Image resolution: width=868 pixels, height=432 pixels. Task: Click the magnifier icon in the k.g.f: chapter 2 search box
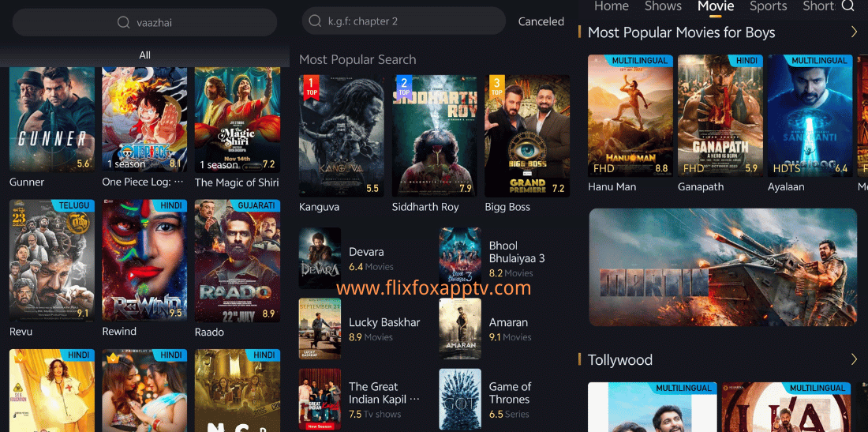(x=315, y=21)
